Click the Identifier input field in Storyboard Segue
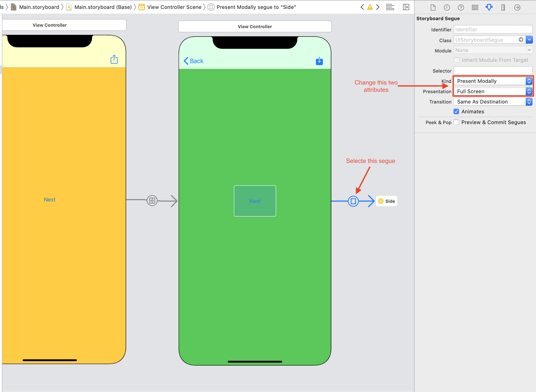Image resolution: width=536 pixels, height=392 pixels. [x=493, y=30]
